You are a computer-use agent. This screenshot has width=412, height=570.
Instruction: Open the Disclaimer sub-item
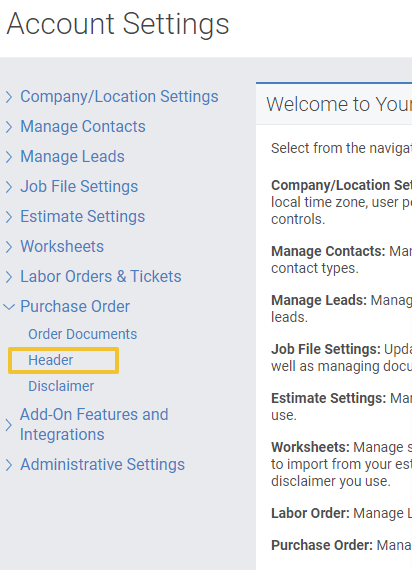(61, 386)
